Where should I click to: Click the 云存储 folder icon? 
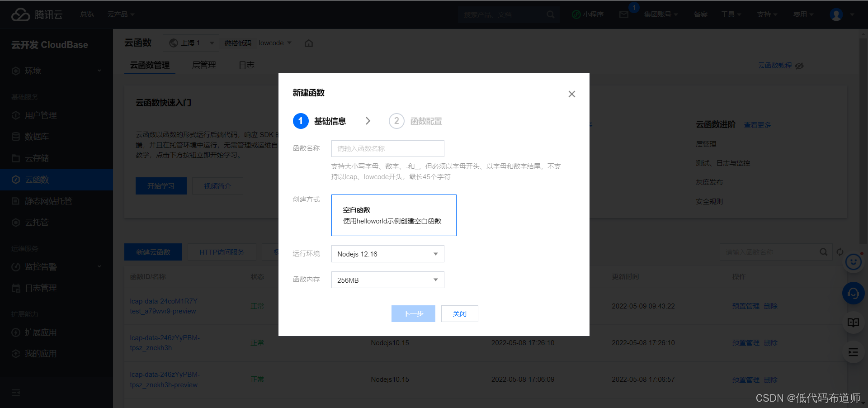(x=16, y=158)
